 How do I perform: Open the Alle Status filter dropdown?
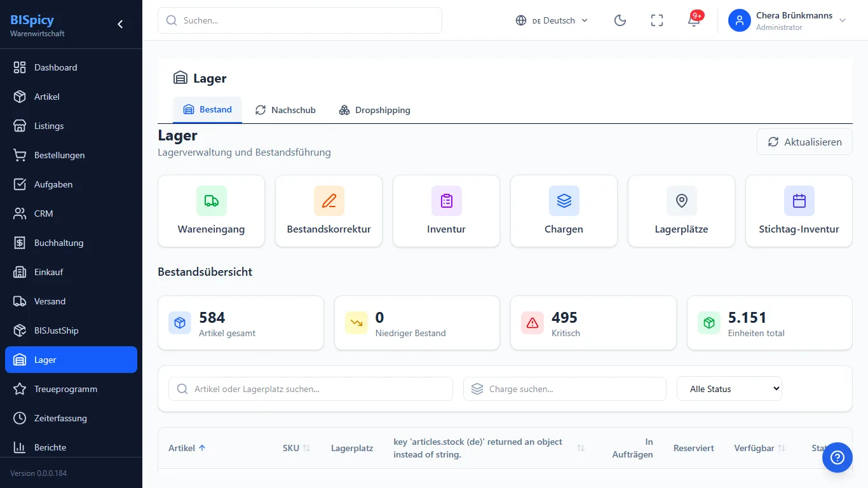(729, 389)
